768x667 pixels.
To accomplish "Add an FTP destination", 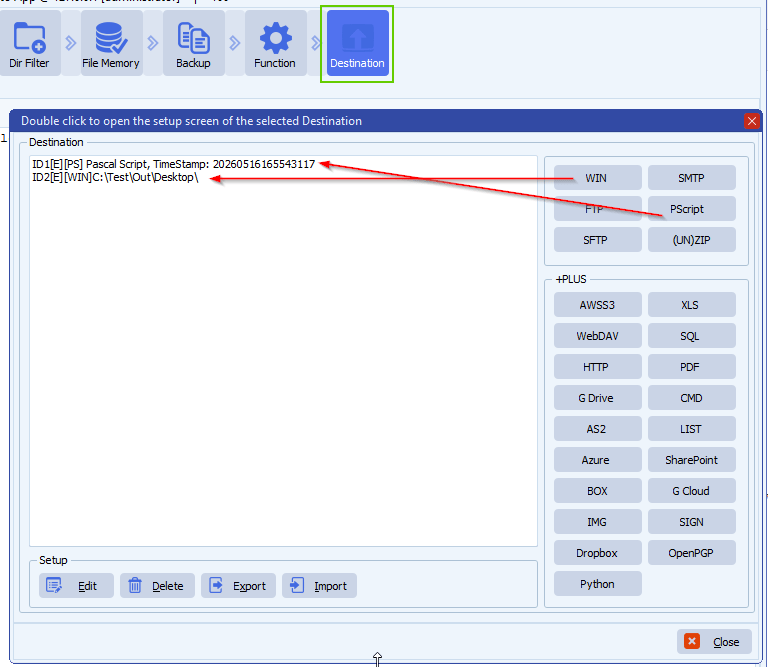I will click(598, 209).
